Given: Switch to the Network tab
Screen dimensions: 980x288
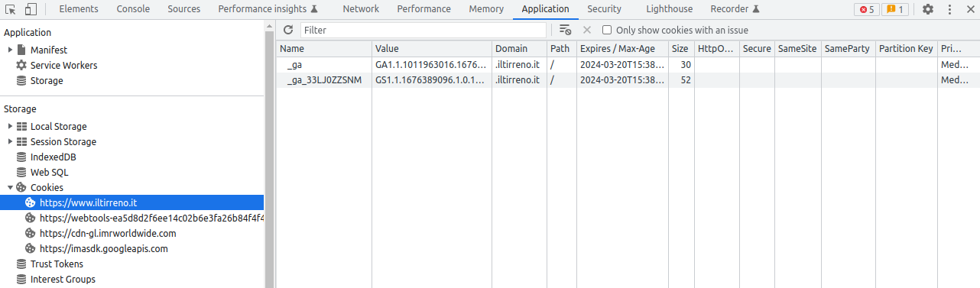Looking at the screenshot, I should [x=361, y=9].
